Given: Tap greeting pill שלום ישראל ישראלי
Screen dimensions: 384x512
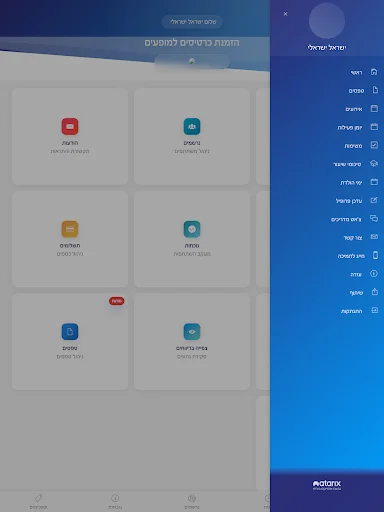Looking at the screenshot, I should (192, 22).
